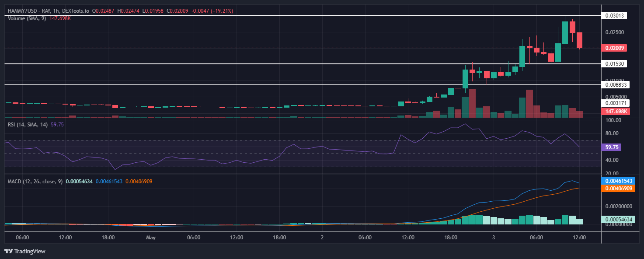This screenshot has height=259, width=644.
Task: Select the MACD (12, 26, close, 9) legend
Action: click(x=35, y=181)
